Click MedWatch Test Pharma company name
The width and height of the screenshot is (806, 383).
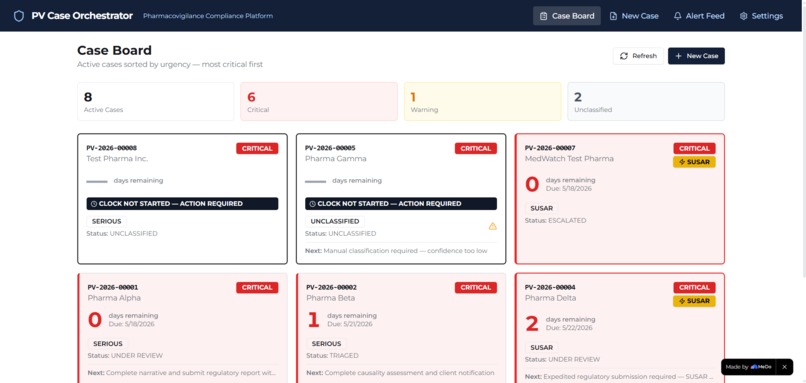point(569,159)
